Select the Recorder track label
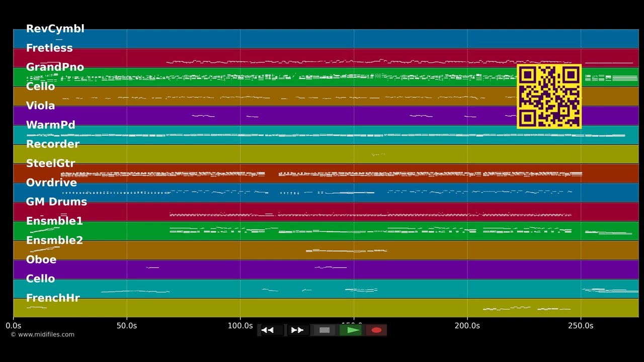The image size is (644, 362). (52, 144)
